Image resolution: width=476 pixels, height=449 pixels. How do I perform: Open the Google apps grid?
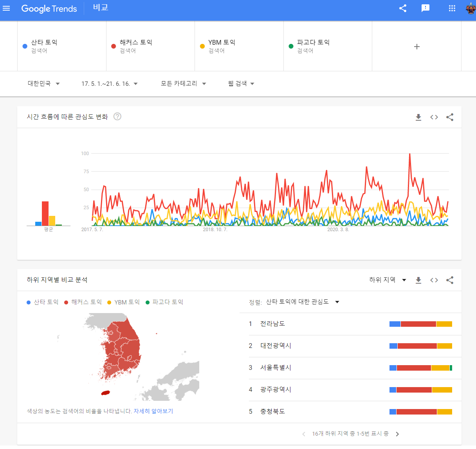452,8
